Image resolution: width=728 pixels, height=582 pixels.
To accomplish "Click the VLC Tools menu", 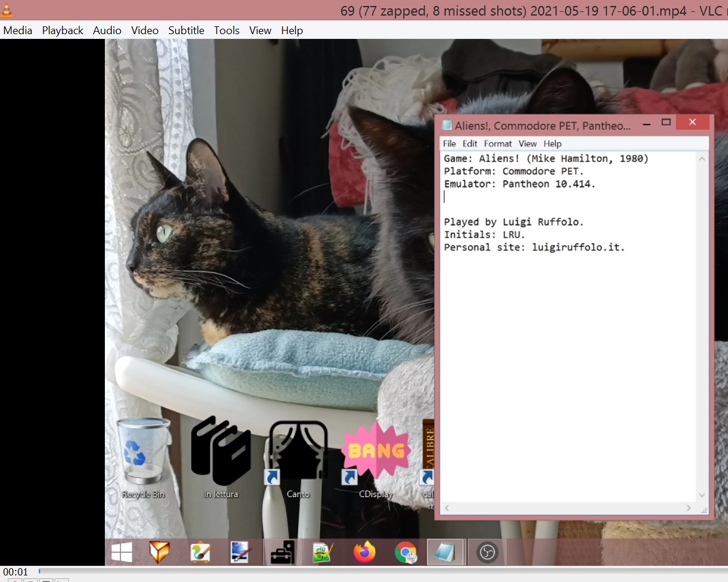I will pyautogui.click(x=226, y=31).
